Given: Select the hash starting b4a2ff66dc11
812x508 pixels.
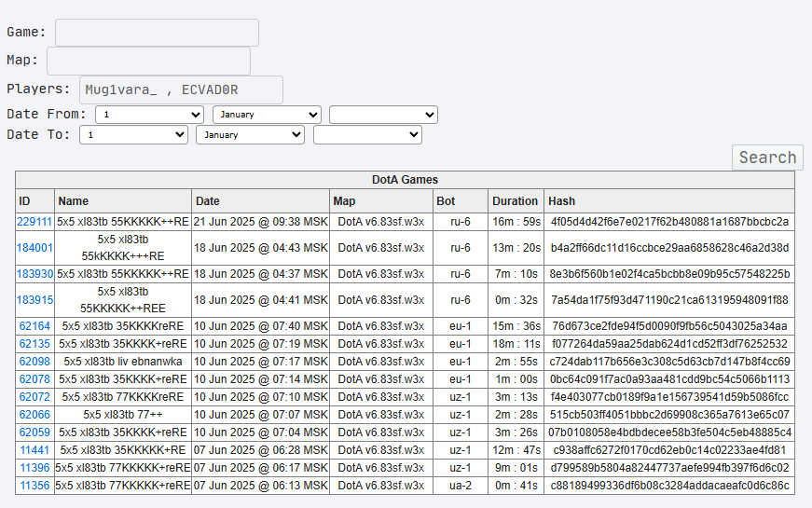Looking at the screenshot, I should [669, 248].
